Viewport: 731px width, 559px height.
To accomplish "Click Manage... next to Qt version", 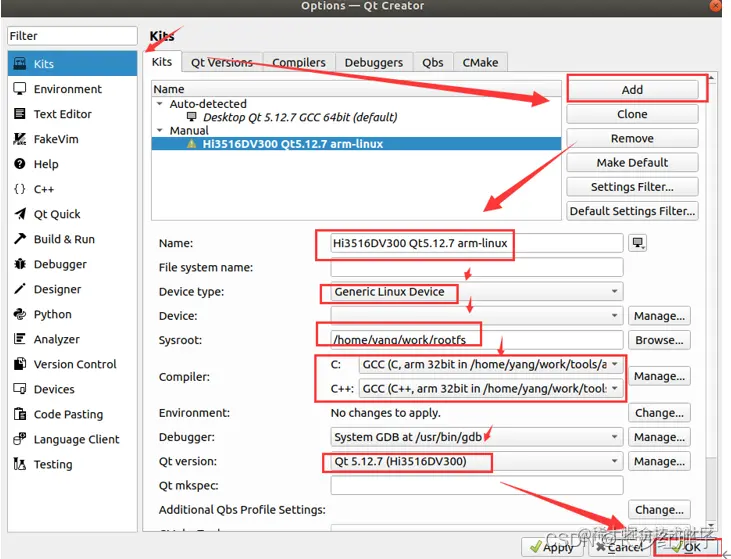I will click(x=659, y=461).
